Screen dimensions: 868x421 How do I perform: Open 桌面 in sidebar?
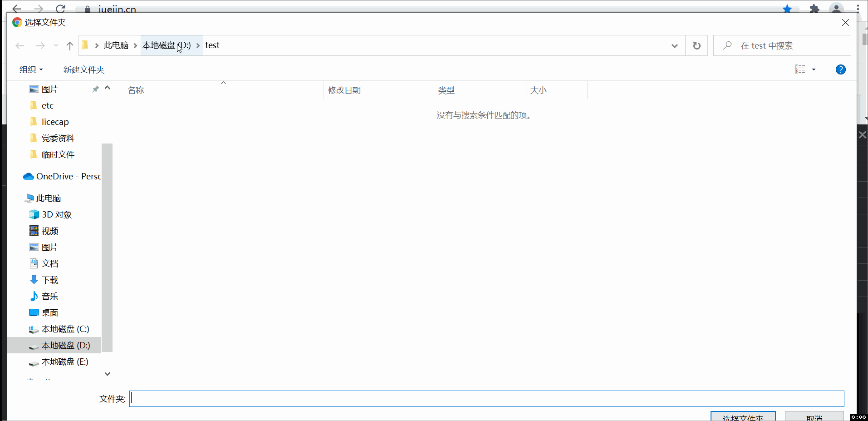pos(50,313)
